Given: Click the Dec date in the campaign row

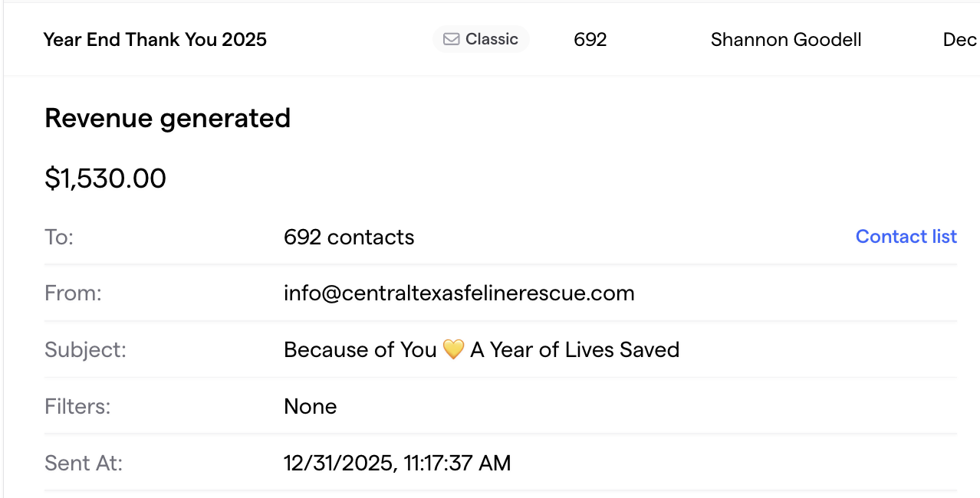Looking at the screenshot, I should [959, 40].
